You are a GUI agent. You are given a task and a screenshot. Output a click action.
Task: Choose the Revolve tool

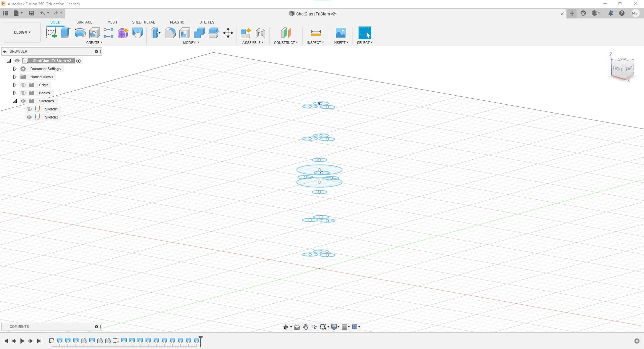80,33
